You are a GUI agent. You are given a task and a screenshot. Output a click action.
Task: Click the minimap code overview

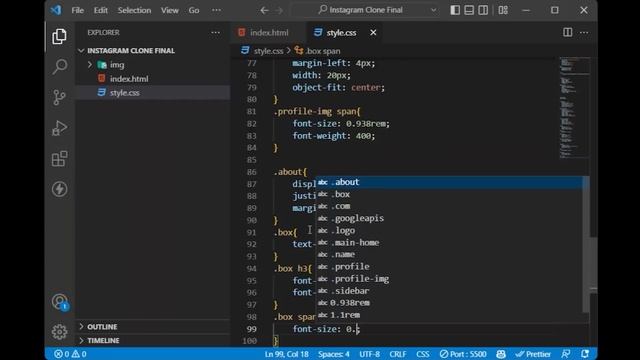575,108
